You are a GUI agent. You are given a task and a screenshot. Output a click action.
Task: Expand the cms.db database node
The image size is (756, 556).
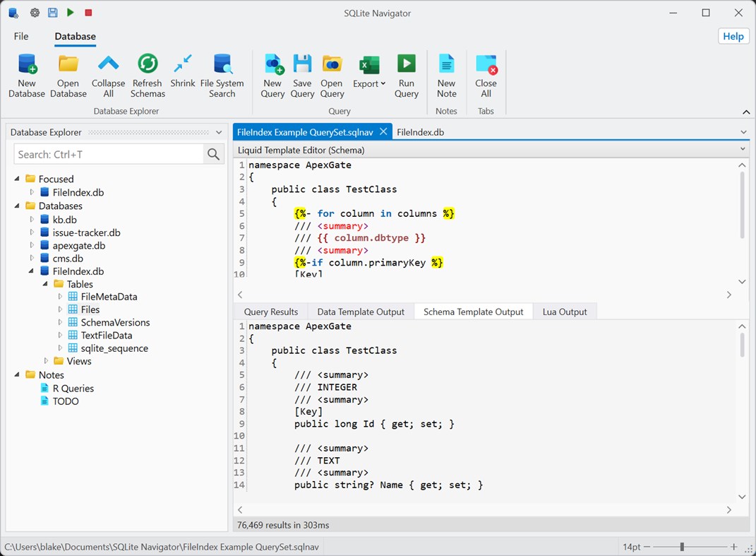point(32,258)
